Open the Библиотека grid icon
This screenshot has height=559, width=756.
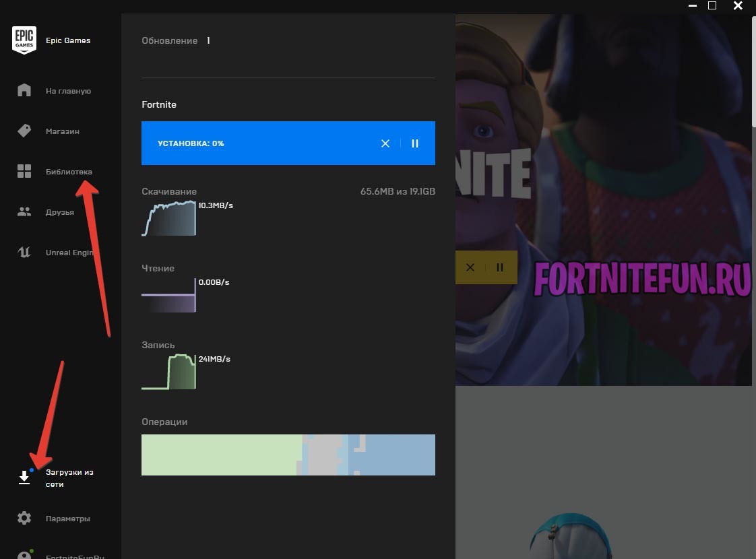coord(24,171)
